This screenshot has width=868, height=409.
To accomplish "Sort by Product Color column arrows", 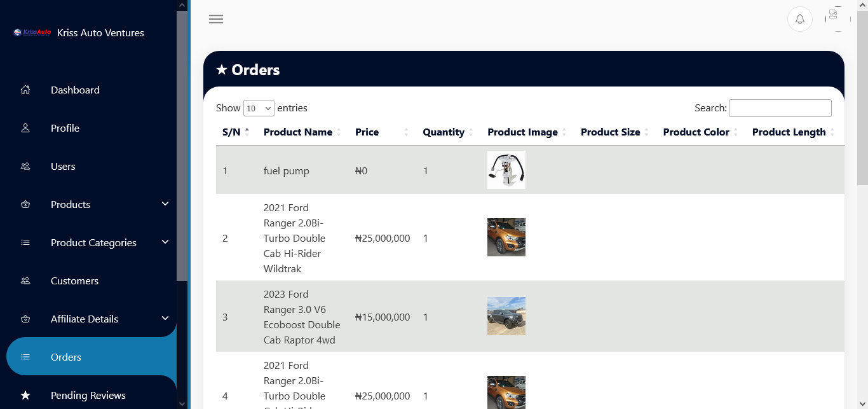I will pos(736,132).
